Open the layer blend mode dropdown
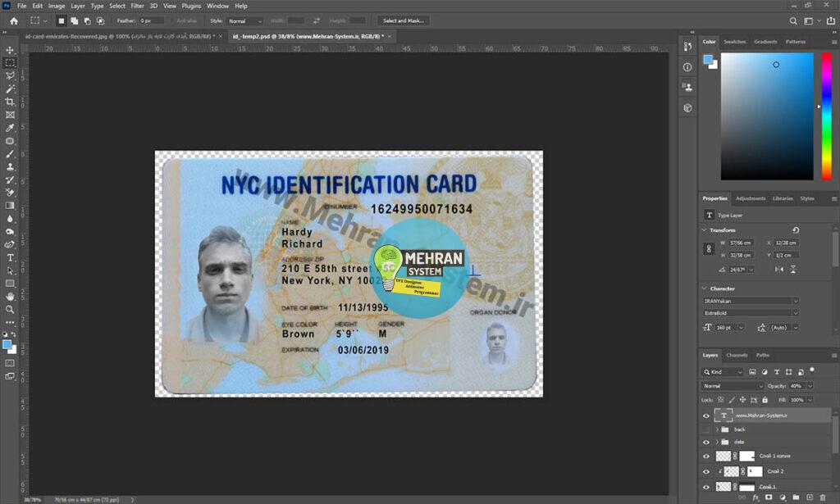 point(730,385)
